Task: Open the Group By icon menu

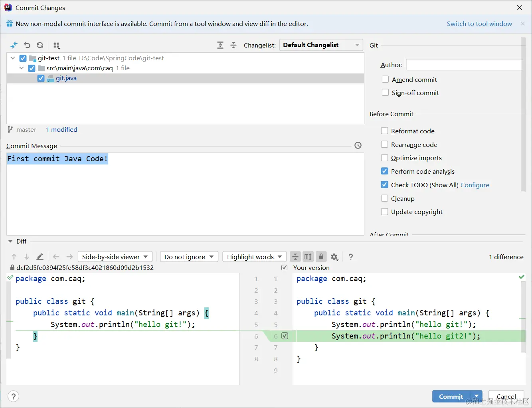Action: point(57,46)
